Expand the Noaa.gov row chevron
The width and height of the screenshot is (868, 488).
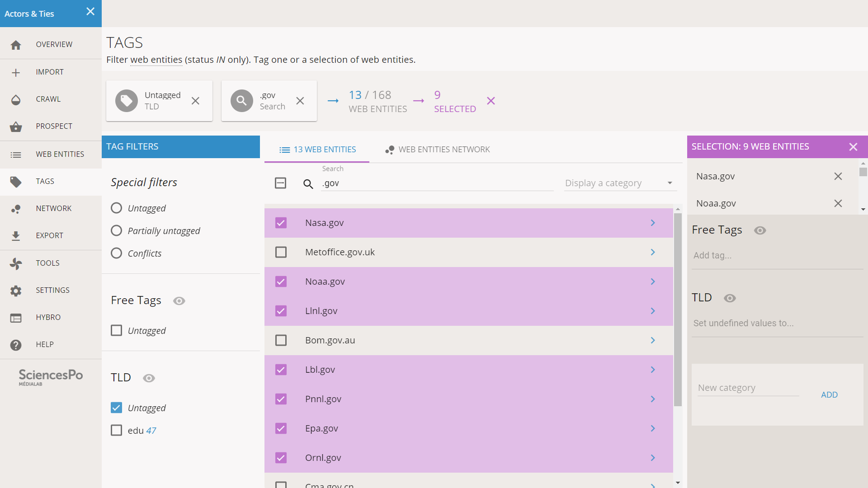pyautogui.click(x=653, y=282)
